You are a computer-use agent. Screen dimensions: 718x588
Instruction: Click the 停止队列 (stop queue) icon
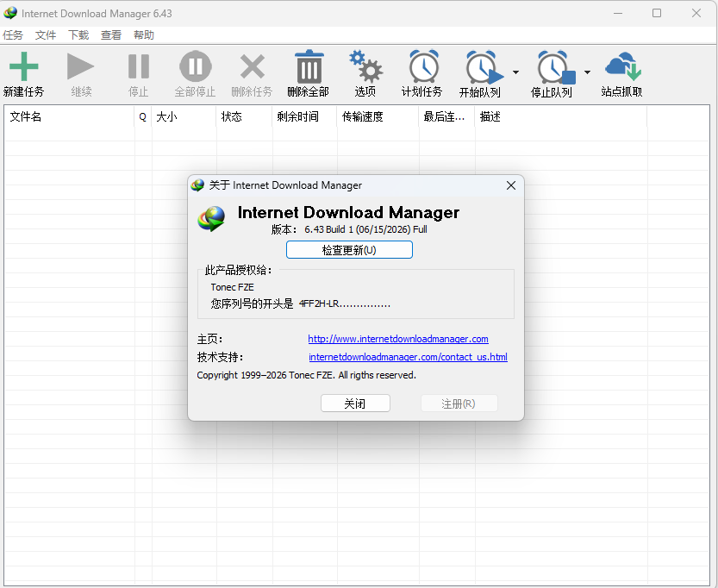556,67
